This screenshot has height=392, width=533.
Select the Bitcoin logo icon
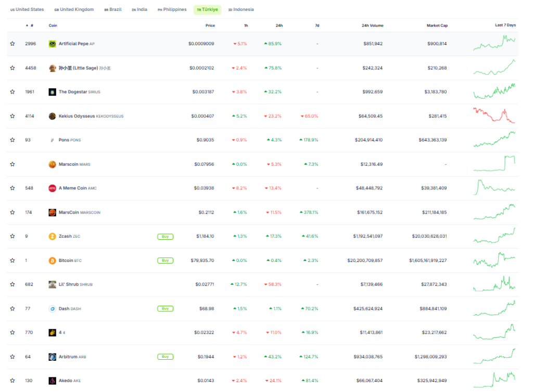tap(53, 260)
